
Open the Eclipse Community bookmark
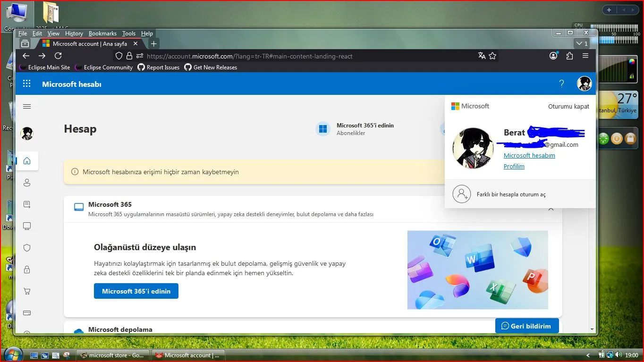104,67
